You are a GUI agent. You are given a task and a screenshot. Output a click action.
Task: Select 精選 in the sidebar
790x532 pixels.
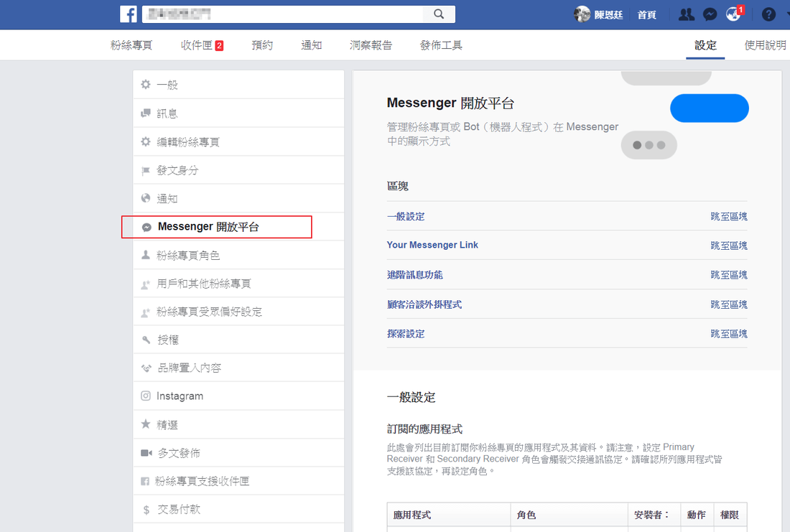(x=239, y=425)
